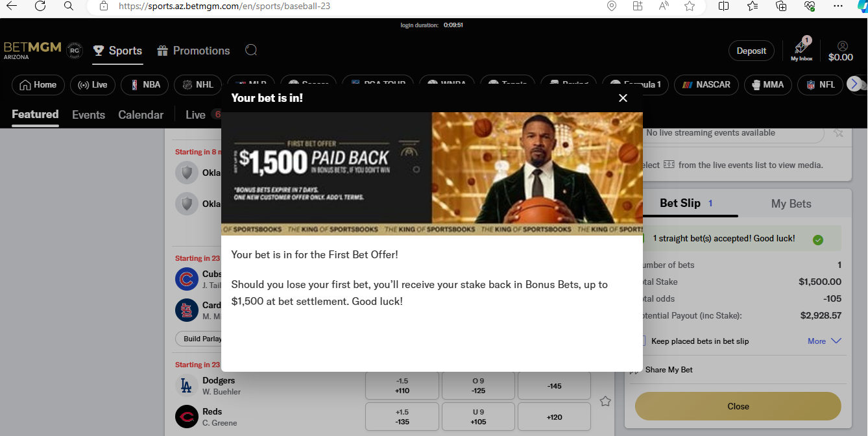Click the Deposit button
The image size is (868, 436).
pos(751,51)
